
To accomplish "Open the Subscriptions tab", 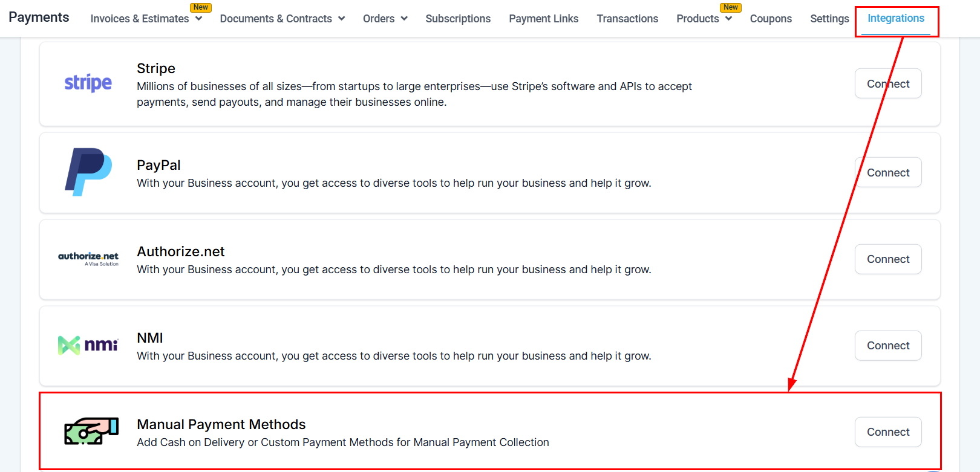I will click(458, 19).
